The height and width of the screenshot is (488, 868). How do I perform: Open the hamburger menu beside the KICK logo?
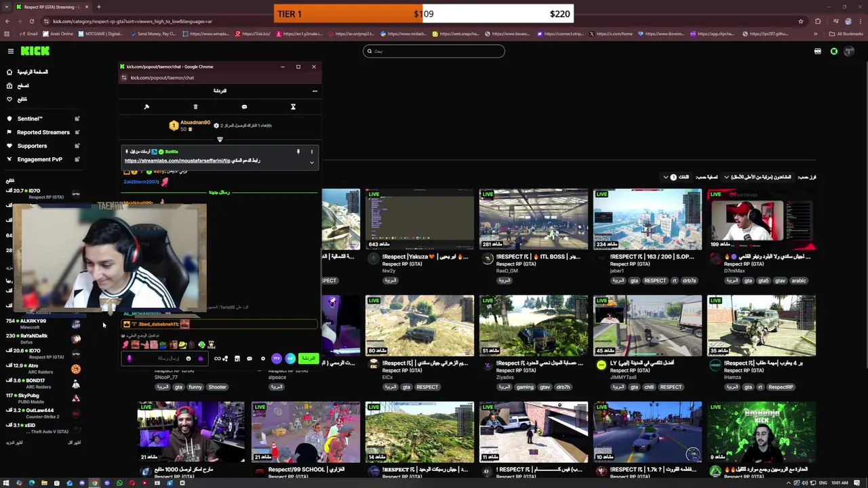coord(11,52)
